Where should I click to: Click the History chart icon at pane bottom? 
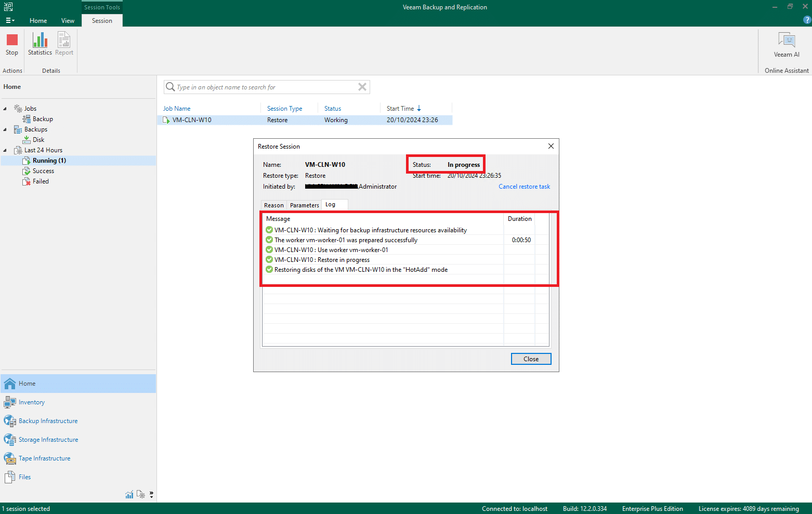pyautogui.click(x=129, y=495)
